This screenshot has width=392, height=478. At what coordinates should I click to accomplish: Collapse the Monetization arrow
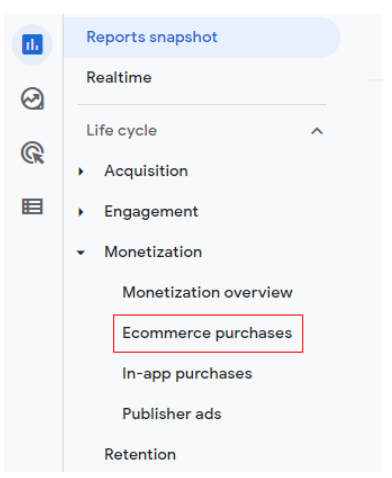coord(81,253)
